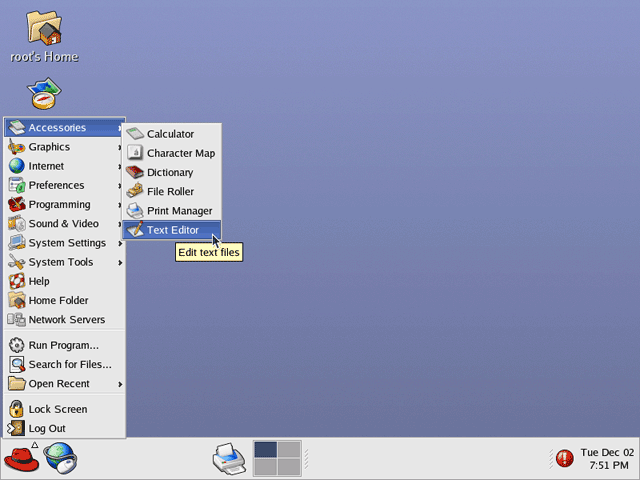This screenshot has height=480, width=640.
Task: Expand the Accessories submenu arrow
Action: [120, 128]
